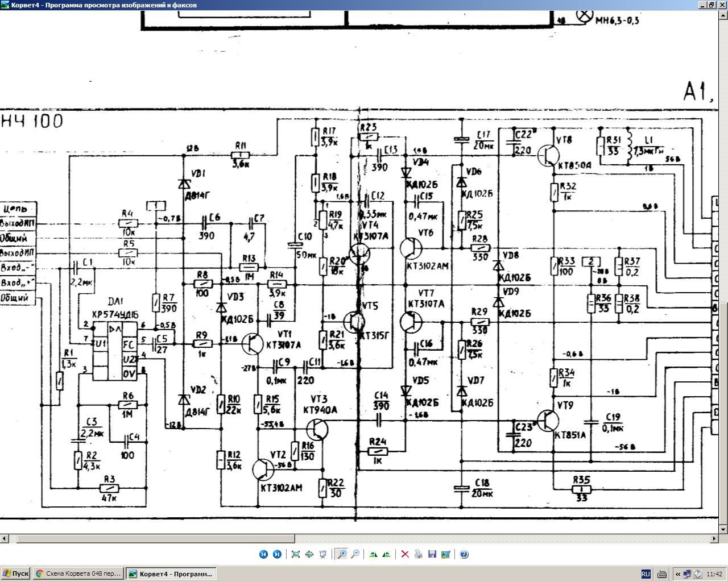728x582 pixels.
Task: Open the disc tray icon next to the clock
Action: click(x=697, y=574)
